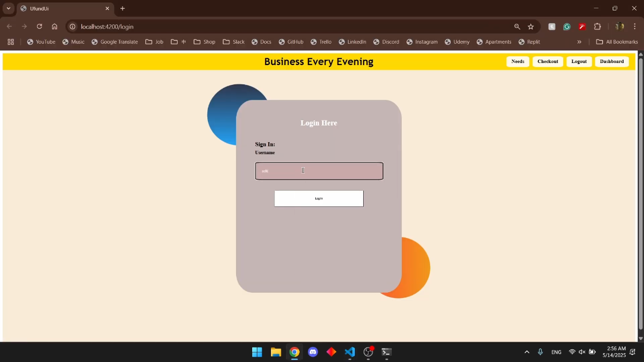This screenshot has width=644, height=362.
Task: Open the LinkedIn bookmark
Action: click(352, 42)
